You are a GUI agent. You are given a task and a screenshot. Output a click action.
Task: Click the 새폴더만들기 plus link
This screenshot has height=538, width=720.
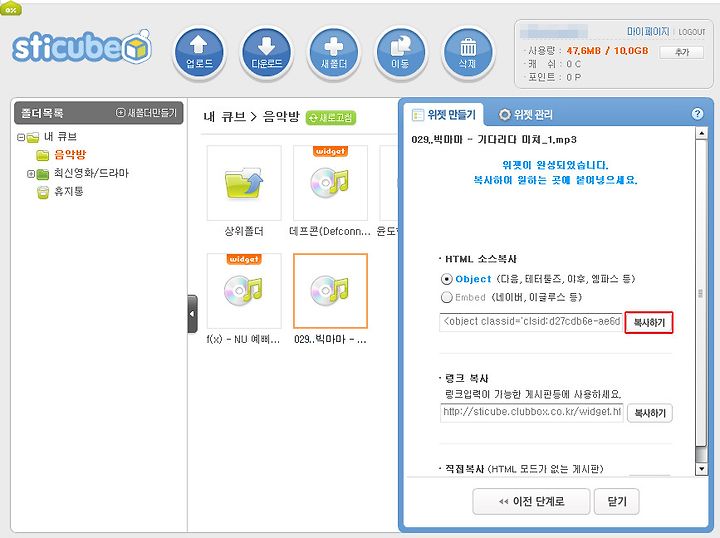146,112
